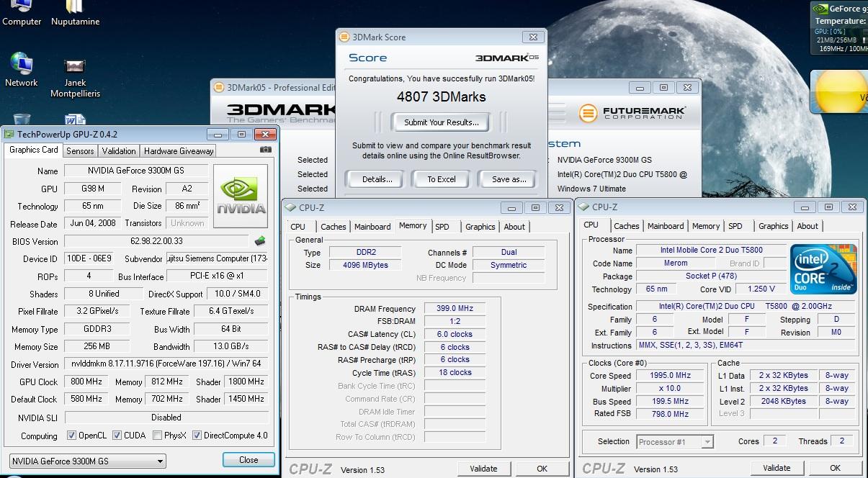This screenshot has width=868, height=478.
Task: Click the To Excel button
Action: point(442,179)
